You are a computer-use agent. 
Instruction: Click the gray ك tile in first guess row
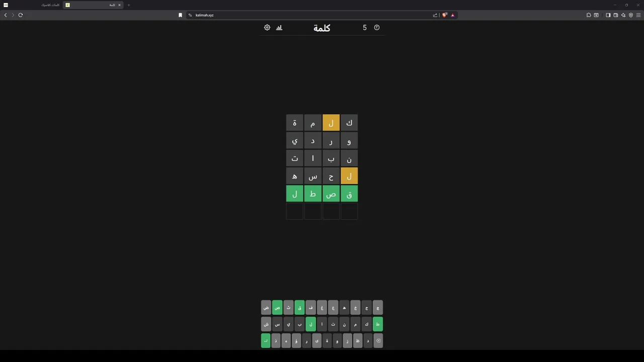(x=349, y=123)
